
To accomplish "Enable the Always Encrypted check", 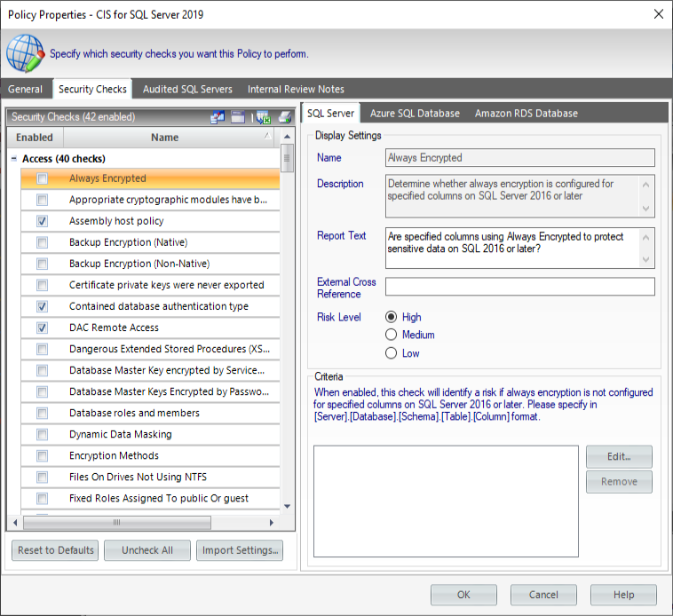I will click(x=43, y=178).
